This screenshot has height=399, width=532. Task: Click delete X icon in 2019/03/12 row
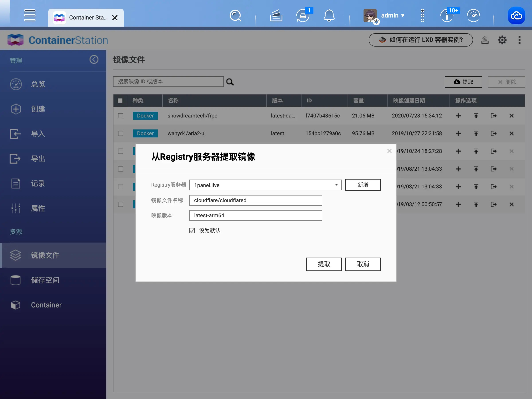512,204
